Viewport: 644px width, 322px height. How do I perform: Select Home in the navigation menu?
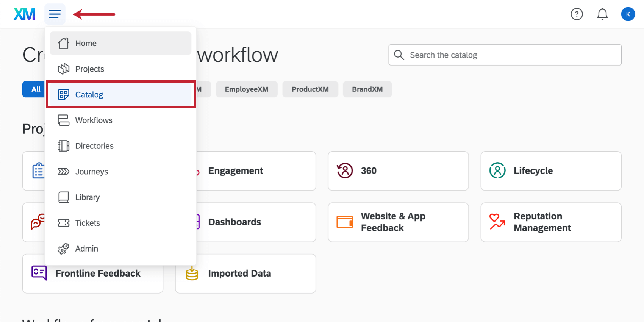(120, 43)
